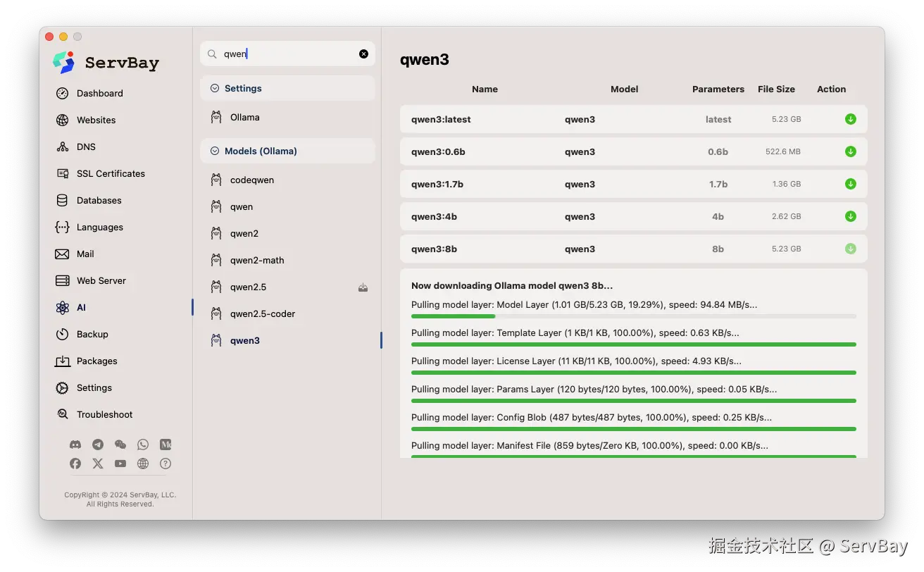Download qwen3:latest with the green arrow

click(x=851, y=119)
